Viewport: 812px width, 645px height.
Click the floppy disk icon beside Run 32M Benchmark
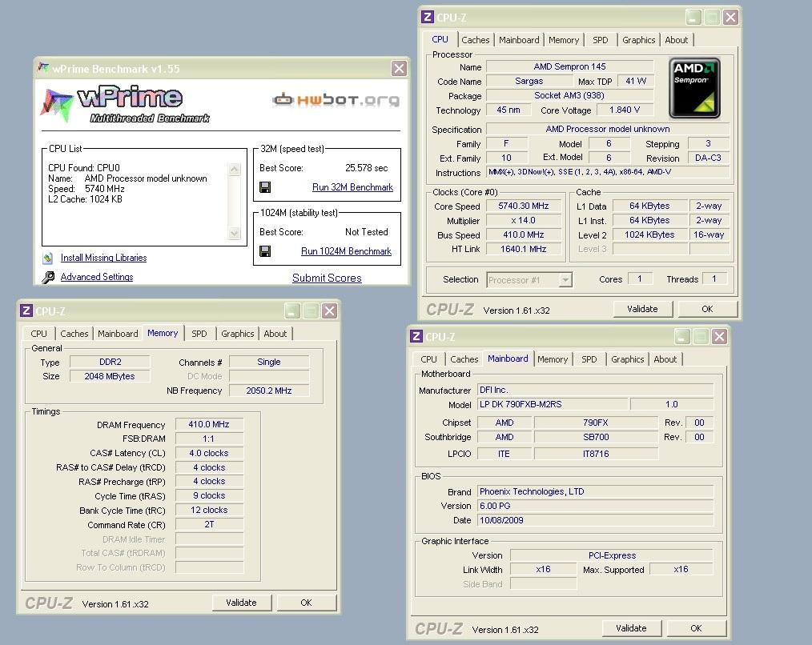click(x=264, y=187)
